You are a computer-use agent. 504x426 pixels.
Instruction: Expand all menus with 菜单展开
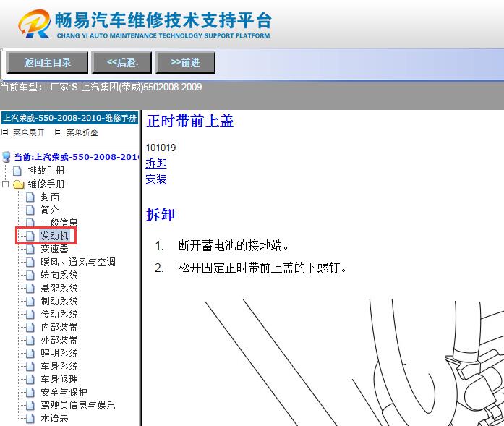coord(29,132)
